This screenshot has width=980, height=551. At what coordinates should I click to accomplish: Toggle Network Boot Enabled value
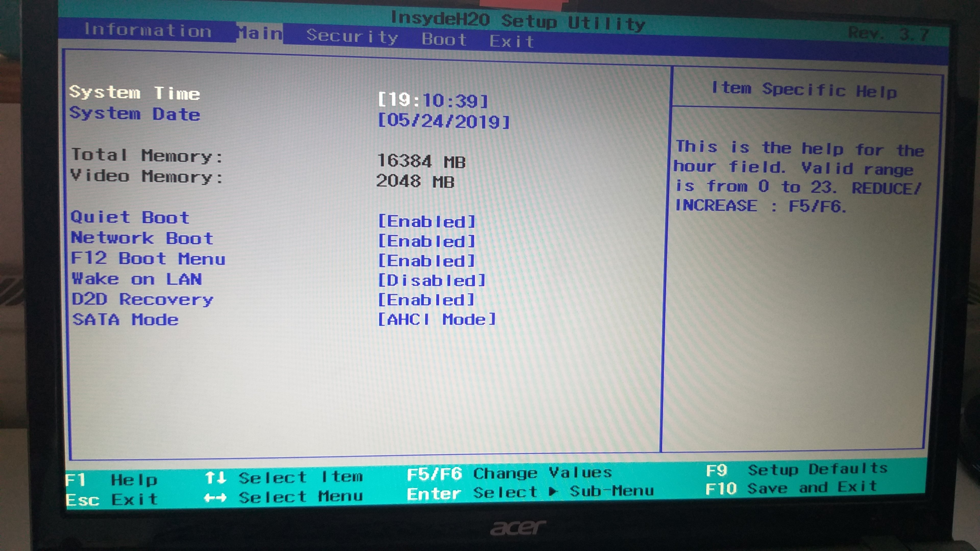tap(426, 242)
